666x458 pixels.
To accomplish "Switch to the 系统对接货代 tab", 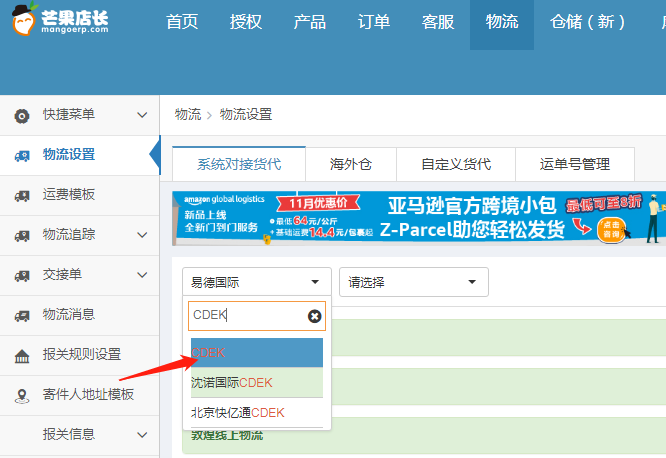I will pyautogui.click(x=239, y=164).
